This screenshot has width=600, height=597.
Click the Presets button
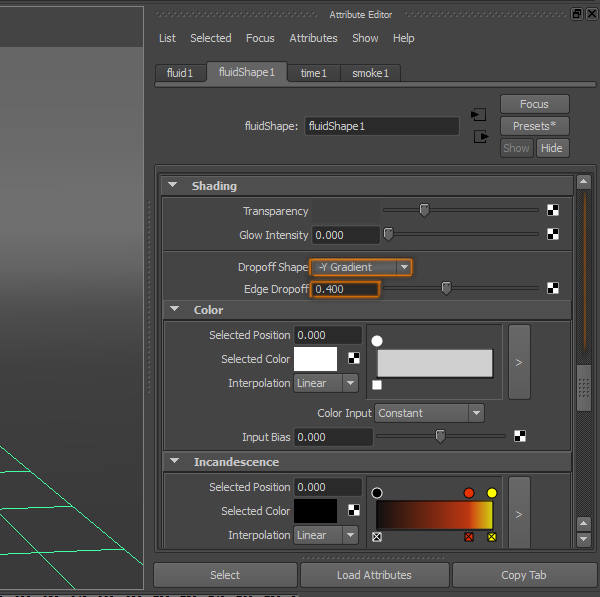[x=534, y=126]
